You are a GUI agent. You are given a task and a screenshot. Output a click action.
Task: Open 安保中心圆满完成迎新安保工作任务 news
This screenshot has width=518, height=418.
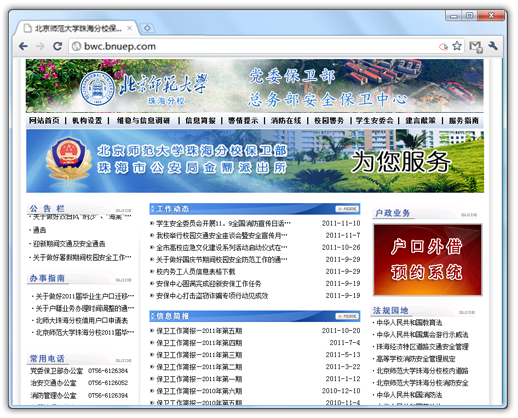[x=209, y=284]
